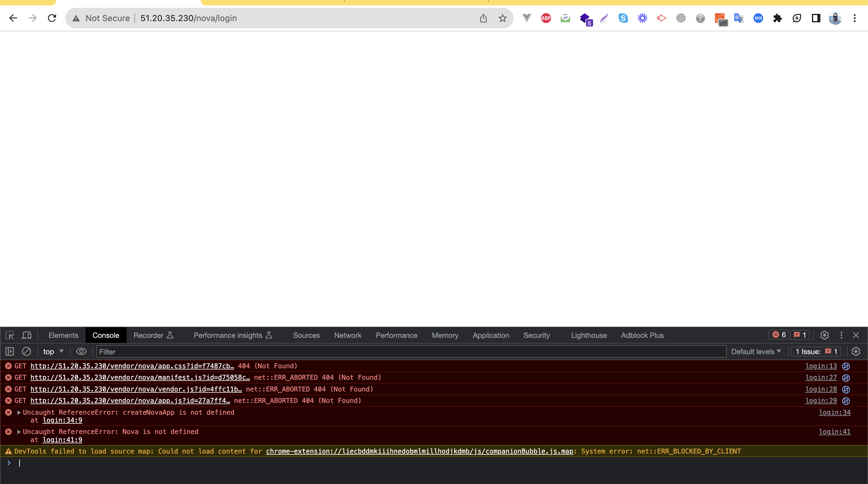
Task: Show the console sidebar
Action: pyautogui.click(x=9, y=351)
